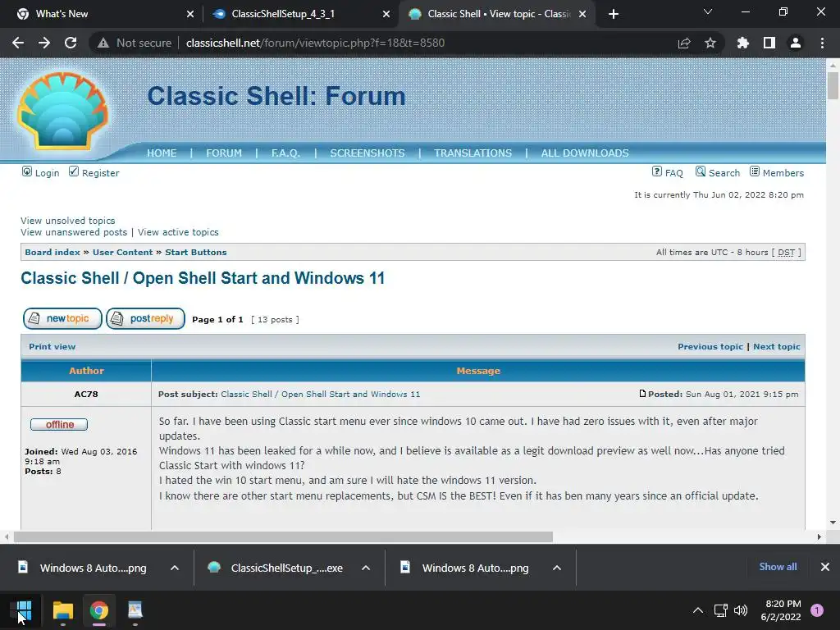Click the postreply button
Viewport: 840px width, 630px height.
point(146,319)
